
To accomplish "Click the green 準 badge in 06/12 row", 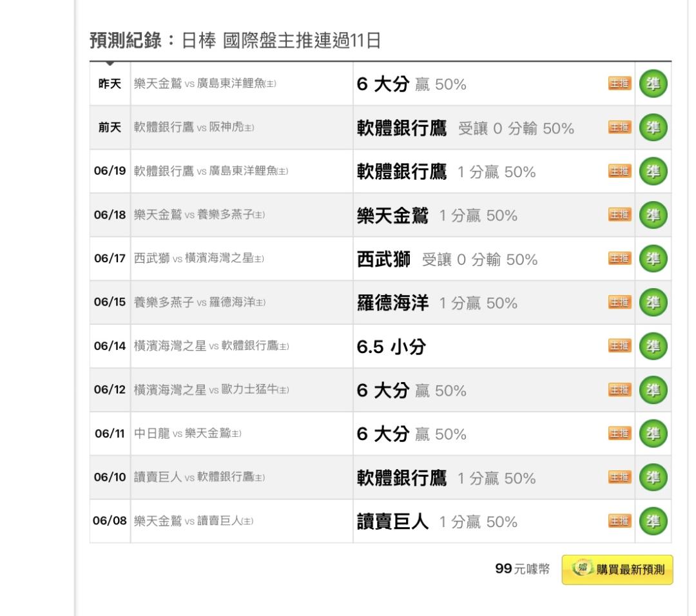I will click(x=653, y=390).
